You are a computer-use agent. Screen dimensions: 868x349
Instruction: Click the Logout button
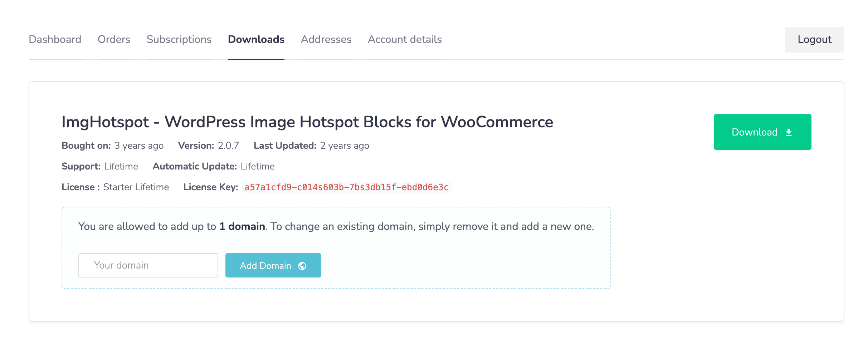pyautogui.click(x=815, y=39)
